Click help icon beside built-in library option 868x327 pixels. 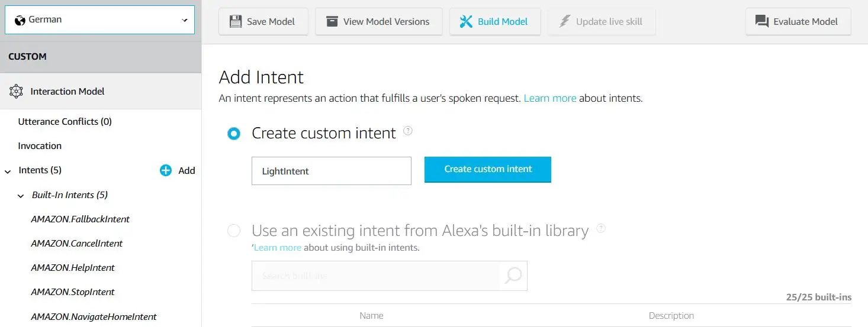601,228
